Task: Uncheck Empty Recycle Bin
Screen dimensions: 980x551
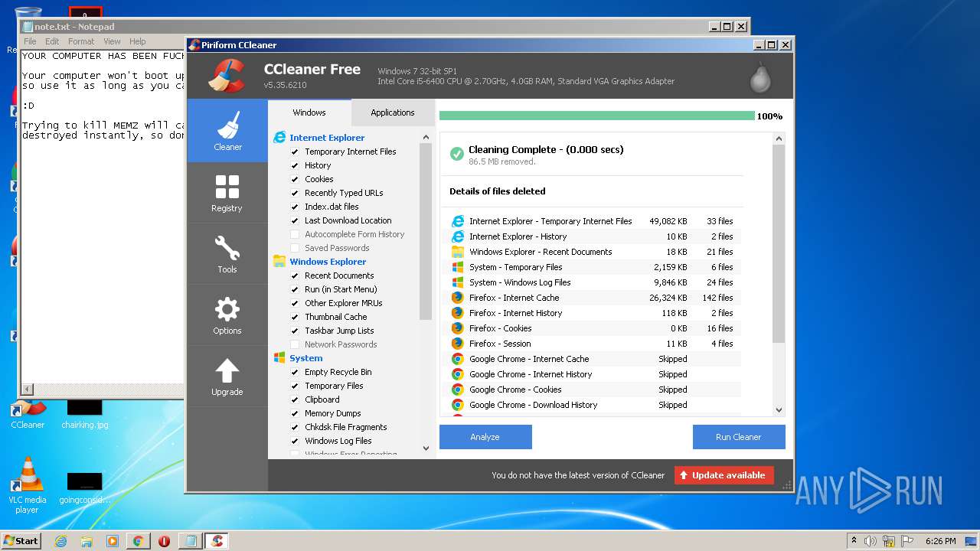Action: coord(295,372)
